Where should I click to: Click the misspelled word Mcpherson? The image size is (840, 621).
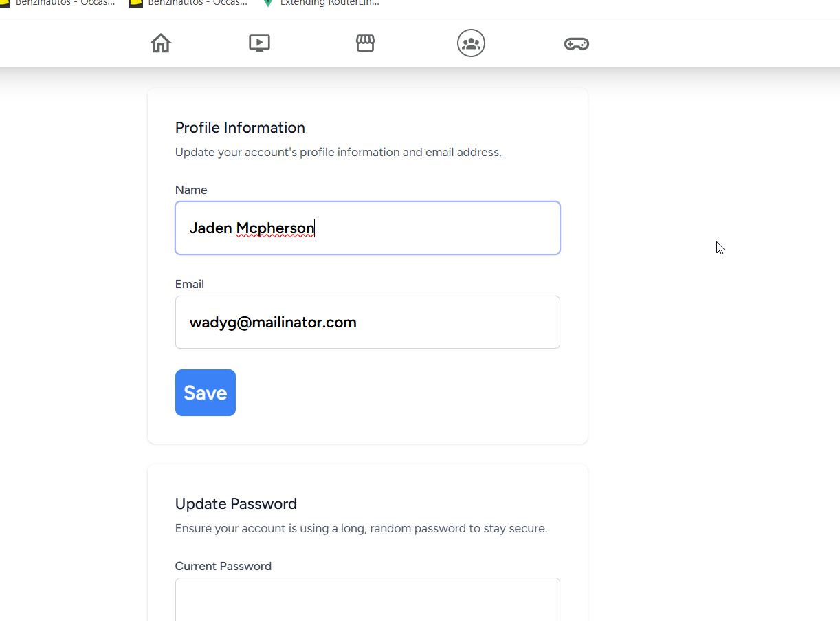point(275,228)
